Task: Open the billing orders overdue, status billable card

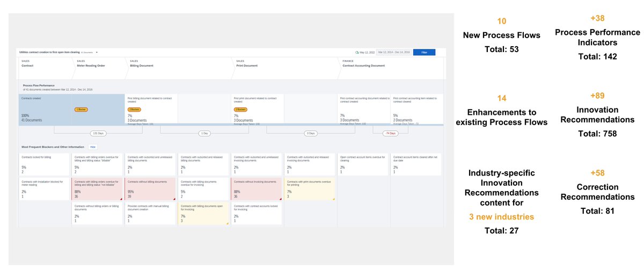Action: pyautogui.click(x=98, y=164)
